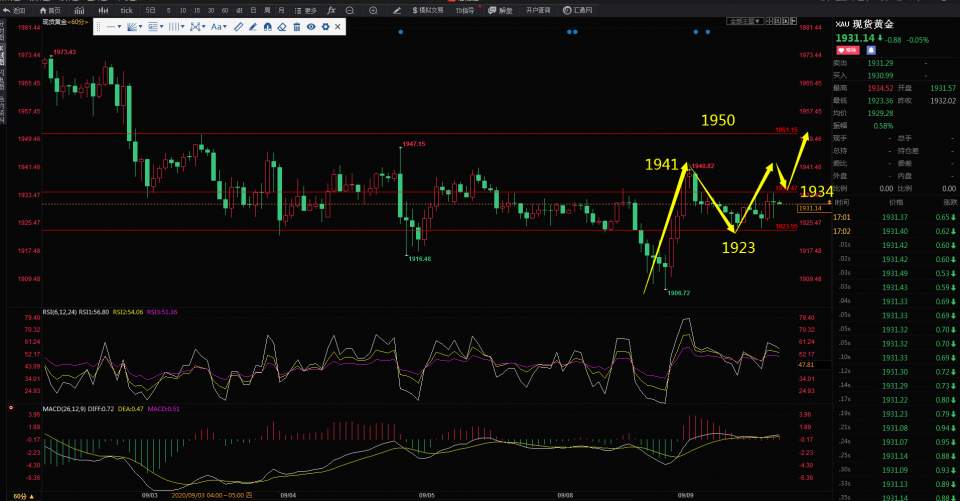
Task: Toggle drawings visibility with the eye icon
Action: point(311,27)
